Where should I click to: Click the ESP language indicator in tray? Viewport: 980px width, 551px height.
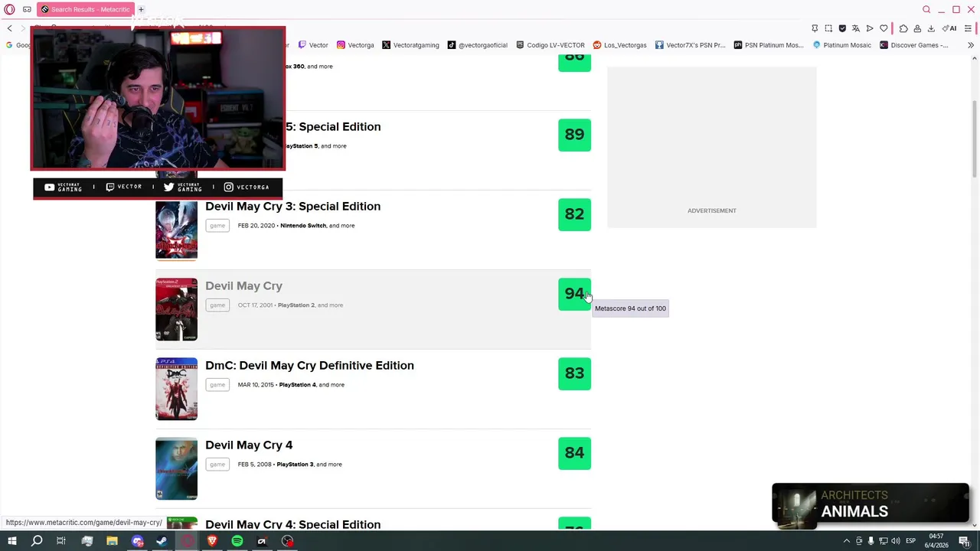point(911,541)
